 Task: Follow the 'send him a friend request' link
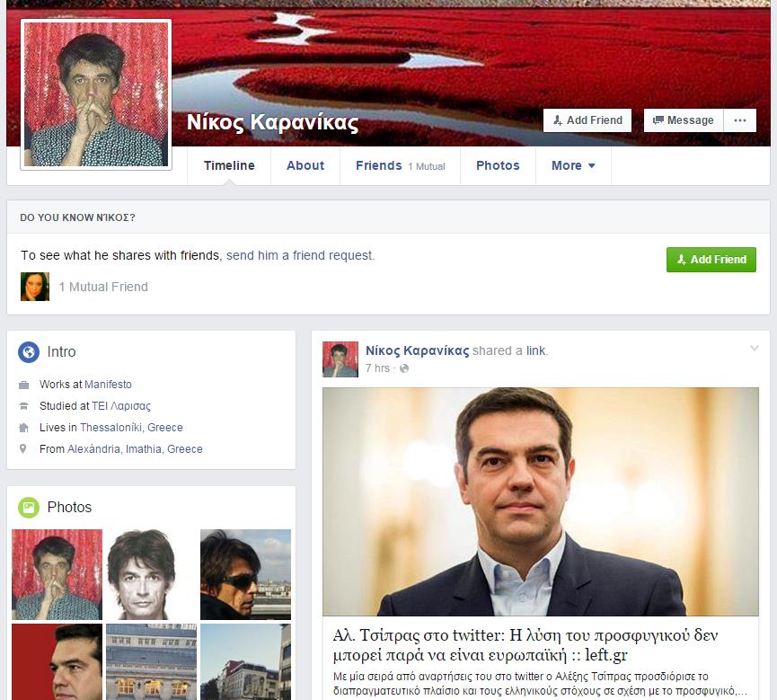coord(300,255)
